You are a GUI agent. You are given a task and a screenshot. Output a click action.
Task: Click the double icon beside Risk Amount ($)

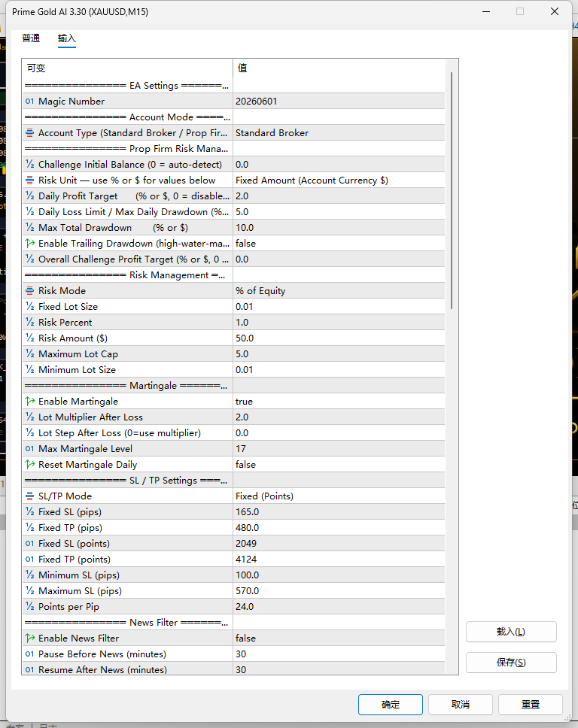pos(30,338)
